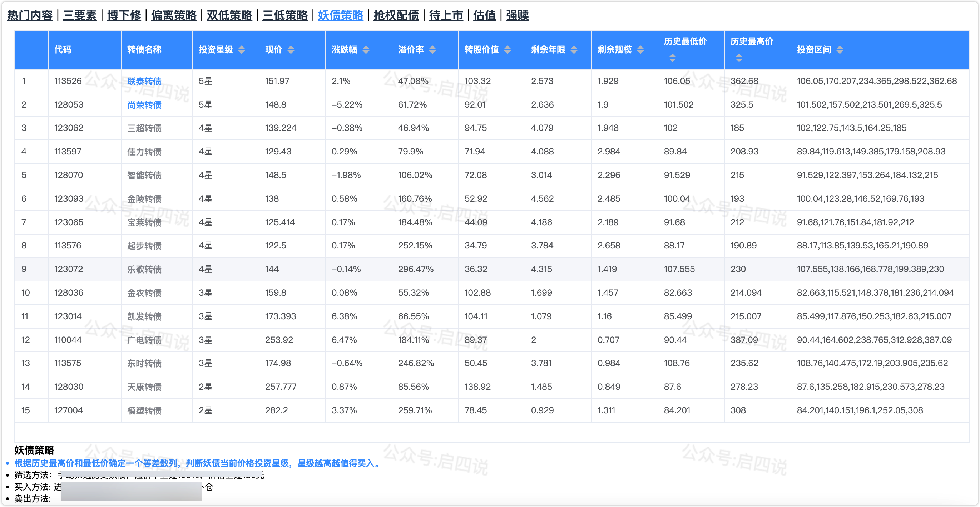The width and height of the screenshot is (980, 507).
Task: Click sort arrows under 历史最高价
Action: coord(739,58)
